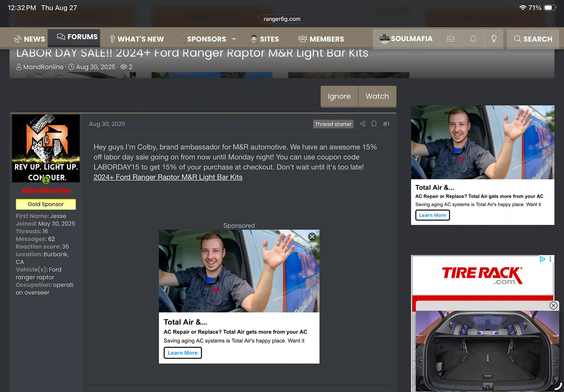Bookmark the post with bookmark icon

click(374, 124)
